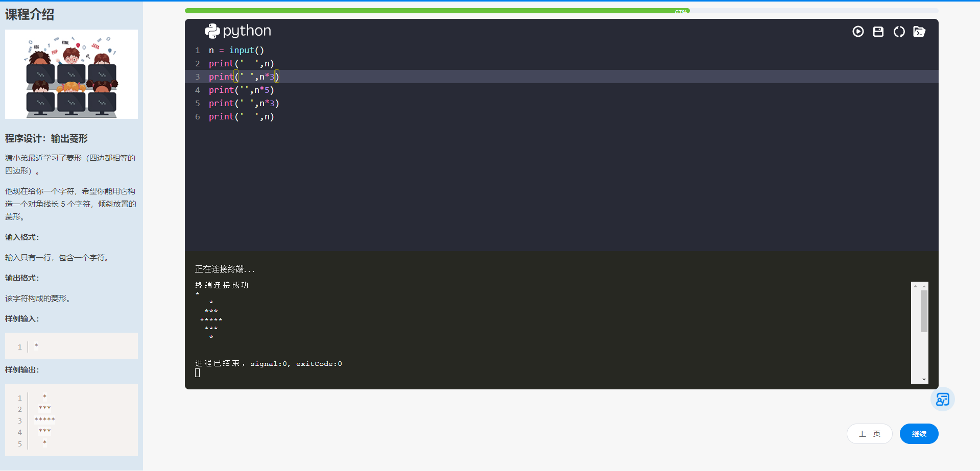
Task: Open the terminal folder icon
Action: (x=919, y=32)
